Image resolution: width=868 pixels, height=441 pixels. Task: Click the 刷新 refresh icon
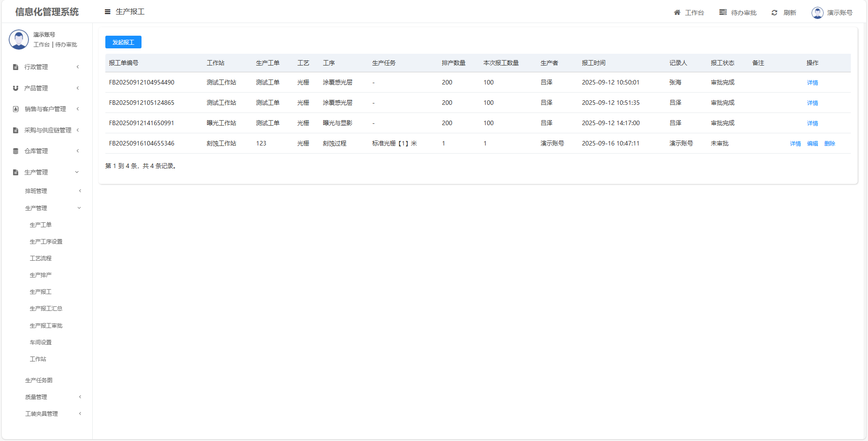tap(774, 13)
